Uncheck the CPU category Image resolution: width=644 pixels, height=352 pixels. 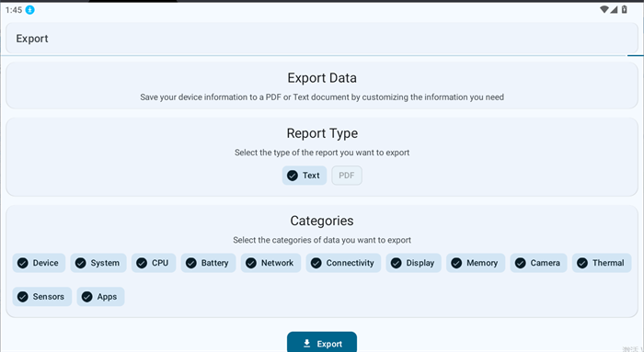click(154, 263)
